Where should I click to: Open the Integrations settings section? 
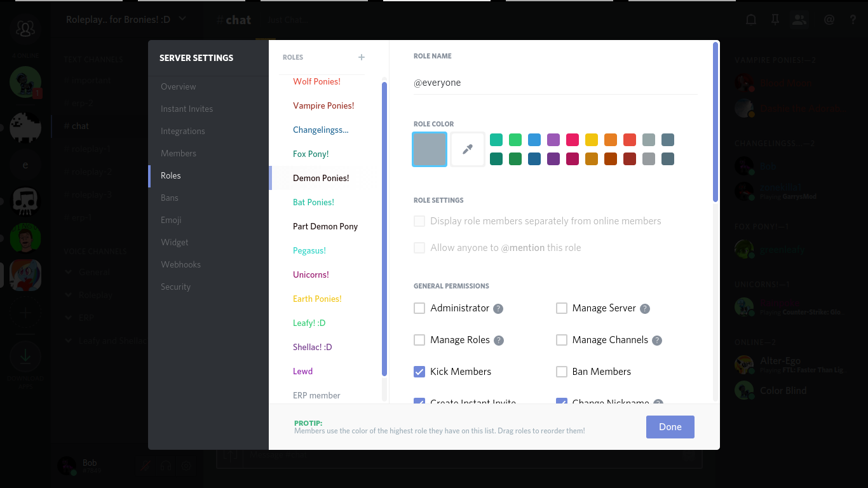(x=208, y=131)
